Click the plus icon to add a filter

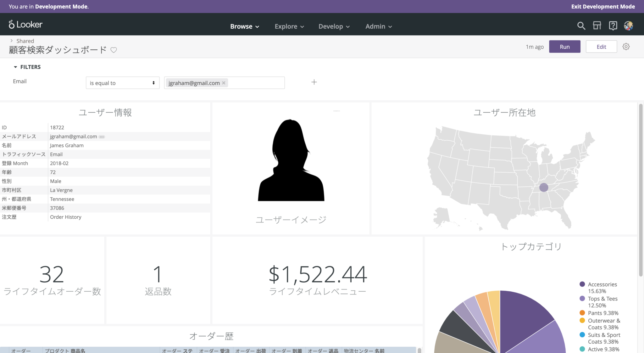pos(314,82)
